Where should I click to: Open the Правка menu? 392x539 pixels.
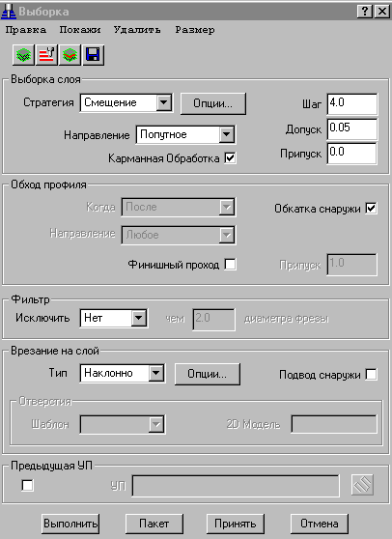pyautogui.click(x=26, y=30)
